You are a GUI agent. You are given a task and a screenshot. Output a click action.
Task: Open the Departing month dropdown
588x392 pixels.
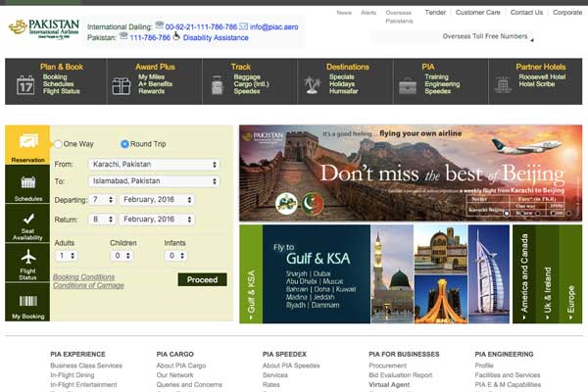pos(157,200)
